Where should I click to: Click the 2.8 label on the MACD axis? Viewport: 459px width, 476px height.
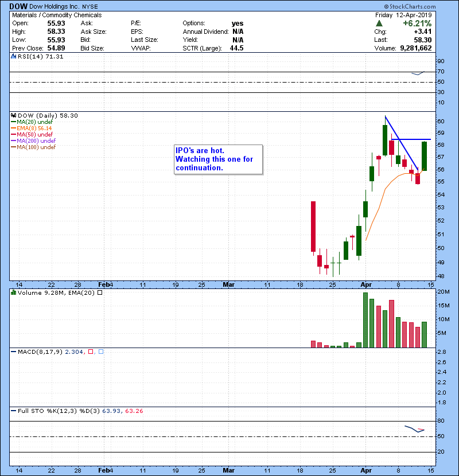(x=442, y=352)
